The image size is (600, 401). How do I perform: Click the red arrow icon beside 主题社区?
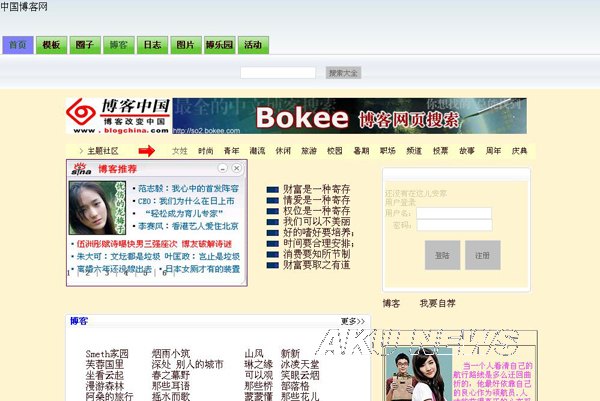147,151
